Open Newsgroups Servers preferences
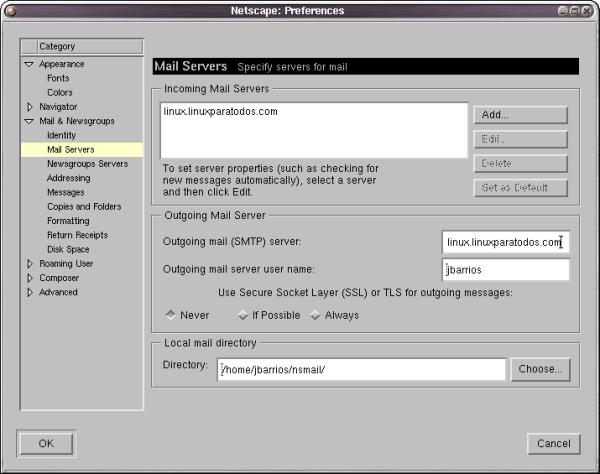This screenshot has width=600, height=474. pos(87,164)
